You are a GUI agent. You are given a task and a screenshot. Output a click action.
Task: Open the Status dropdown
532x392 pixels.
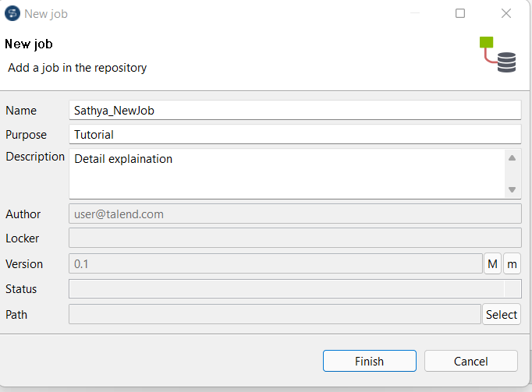click(x=295, y=289)
